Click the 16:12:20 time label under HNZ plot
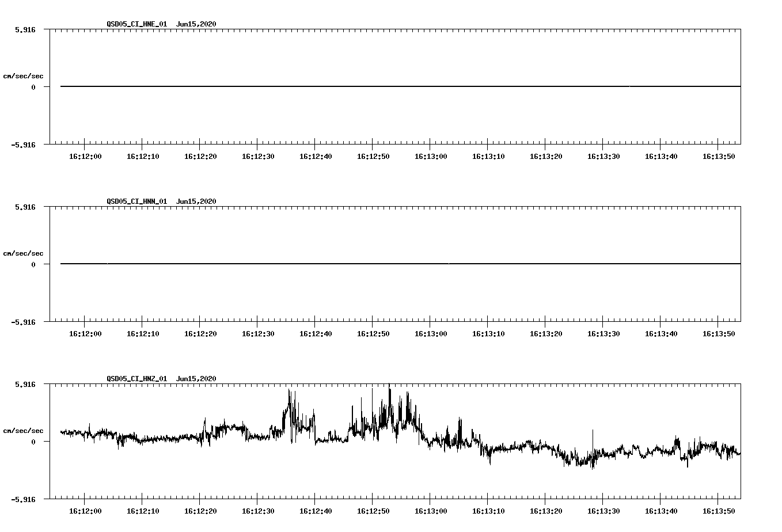Image resolution: width=782 pixels, height=532 pixels. tap(200, 511)
